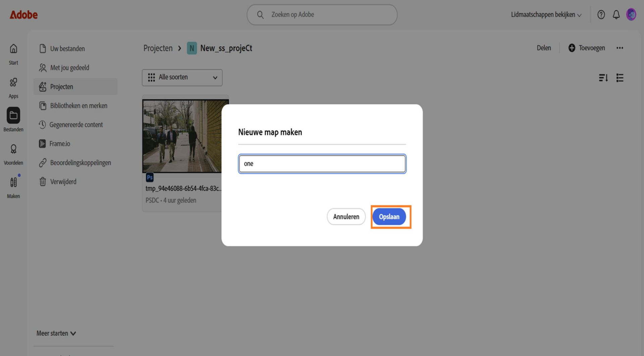Screen dimensions: 644x356
Task: Switch to list view icon
Action: (620, 78)
